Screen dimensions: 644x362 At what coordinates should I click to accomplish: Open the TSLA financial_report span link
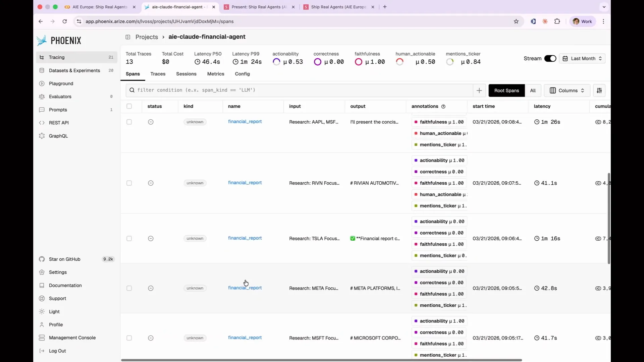point(245,238)
